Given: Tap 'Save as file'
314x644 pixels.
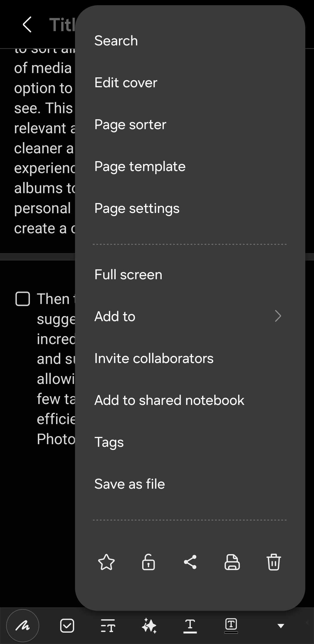Looking at the screenshot, I should 130,484.
